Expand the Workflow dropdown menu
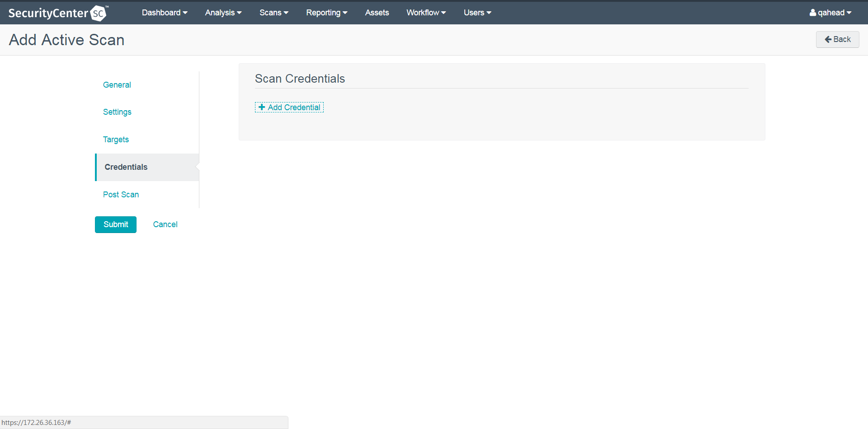Screen dimensions: 868x429 [x=426, y=13]
